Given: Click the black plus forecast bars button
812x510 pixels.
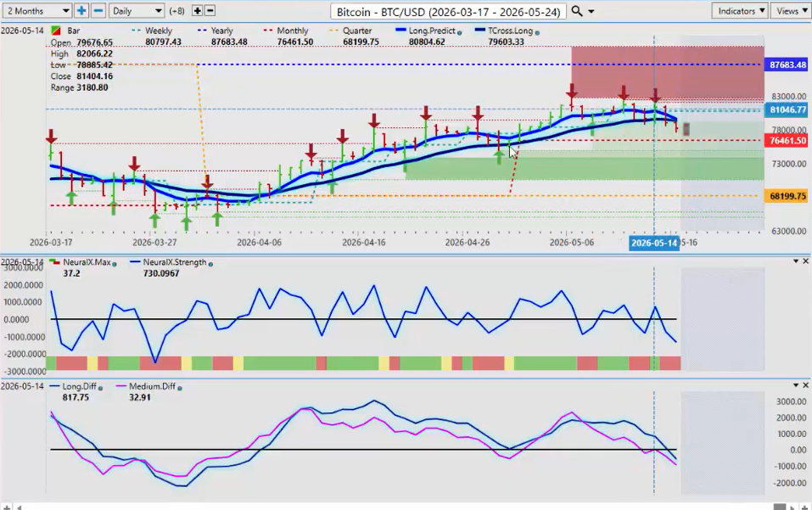Looking at the screenshot, I should [x=198, y=11].
